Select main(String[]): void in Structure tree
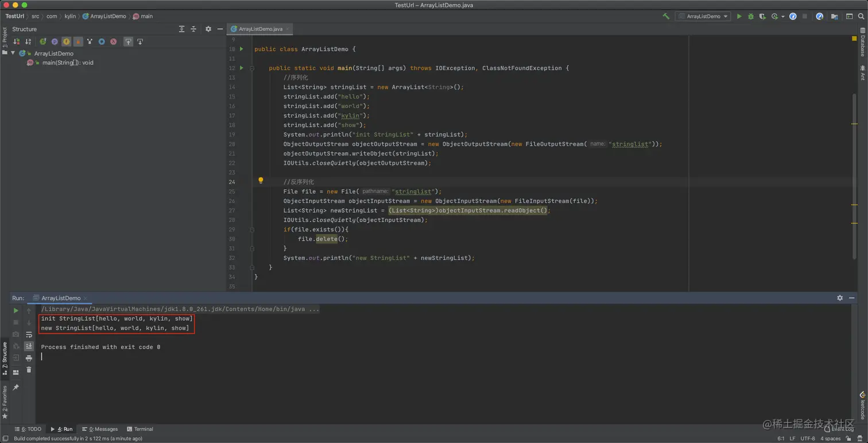 tap(67, 63)
